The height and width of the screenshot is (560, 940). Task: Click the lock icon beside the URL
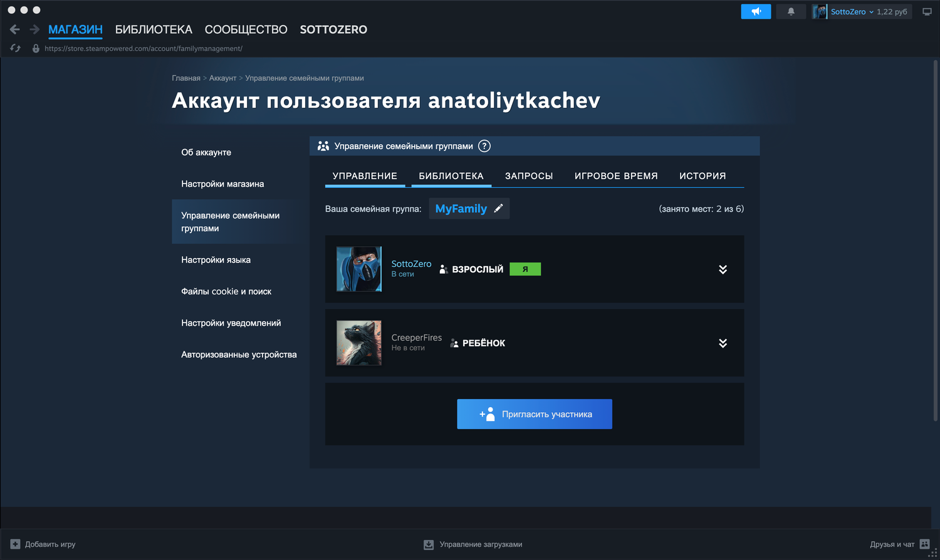point(36,48)
